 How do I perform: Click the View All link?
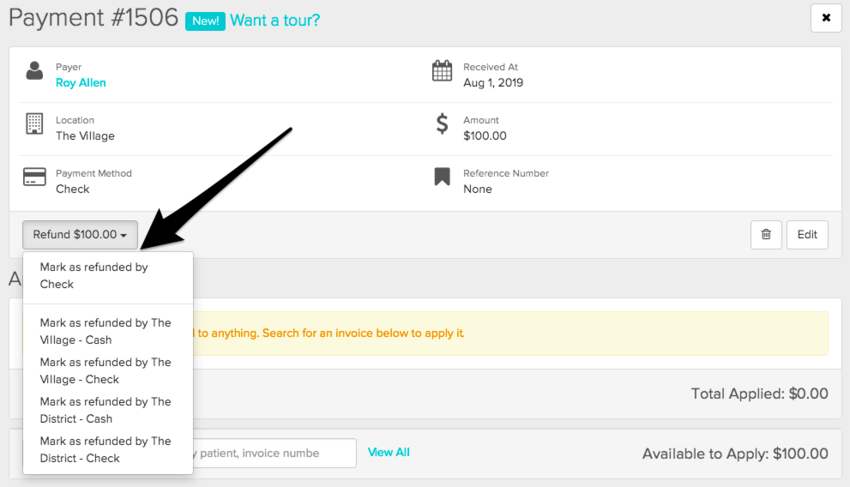[389, 452]
